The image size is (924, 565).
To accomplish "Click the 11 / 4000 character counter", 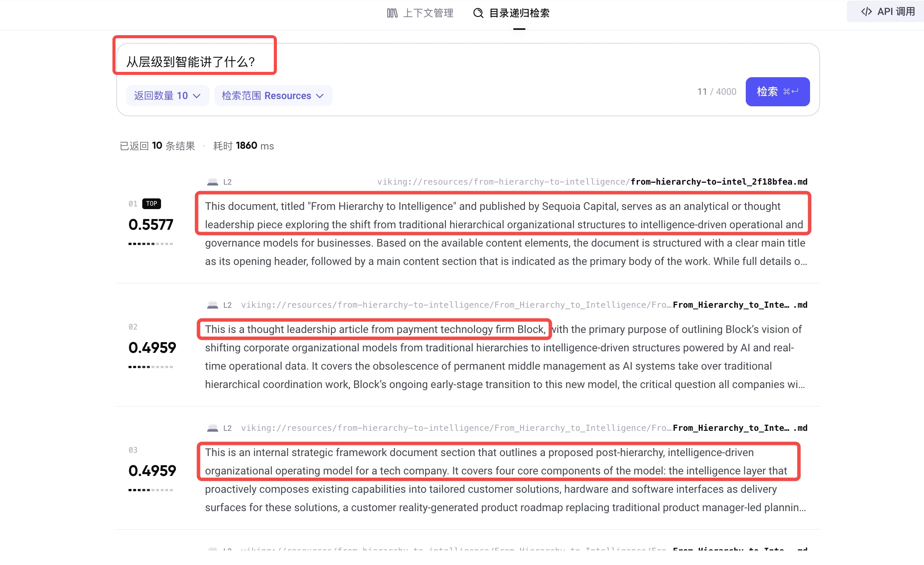I will point(717,92).
